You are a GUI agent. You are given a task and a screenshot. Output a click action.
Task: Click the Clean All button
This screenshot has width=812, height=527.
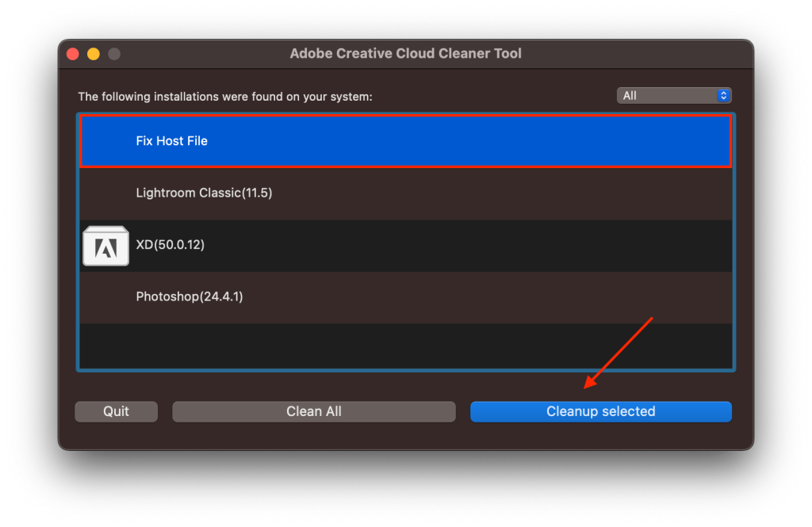[313, 411]
